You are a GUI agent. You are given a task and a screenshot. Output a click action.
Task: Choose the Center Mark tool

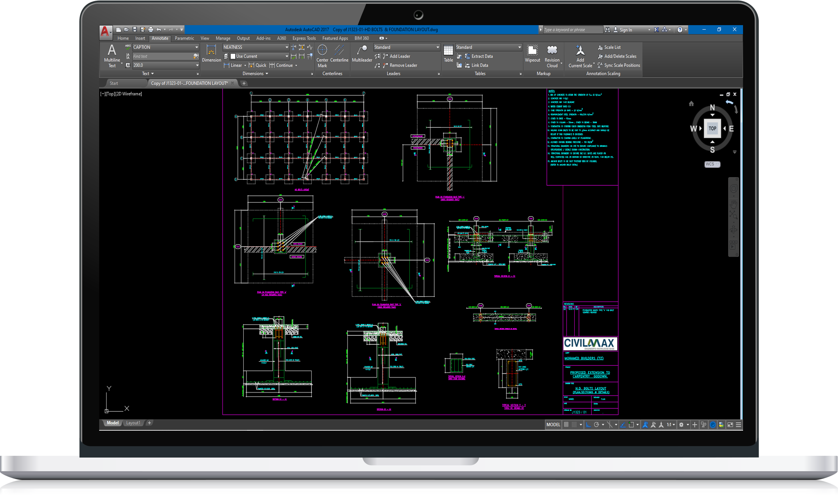tap(322, 56)
